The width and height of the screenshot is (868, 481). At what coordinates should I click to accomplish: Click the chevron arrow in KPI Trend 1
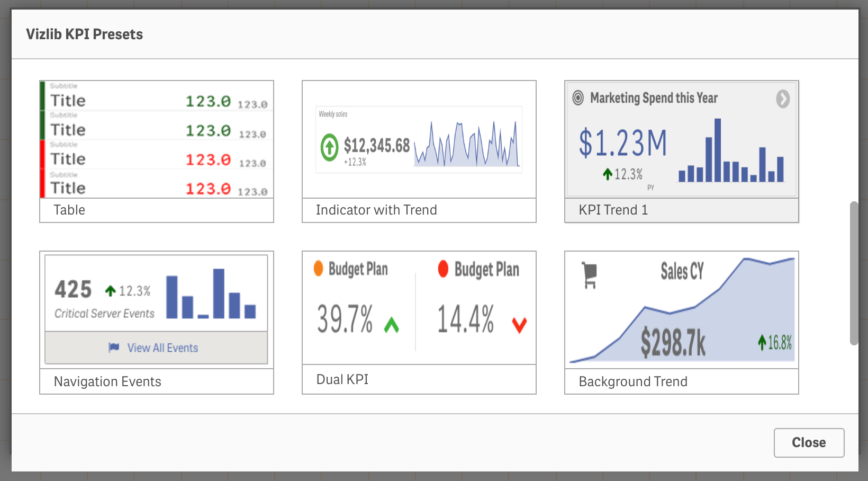[x=783, y=99]
